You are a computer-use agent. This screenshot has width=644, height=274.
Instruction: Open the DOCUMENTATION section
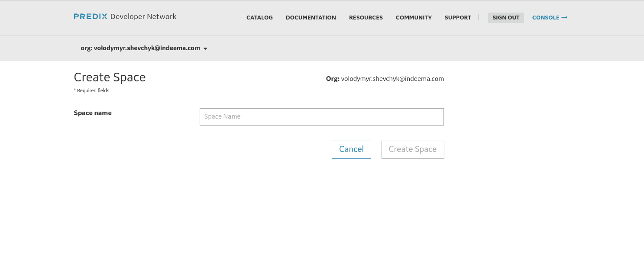[x=311, y=18]
